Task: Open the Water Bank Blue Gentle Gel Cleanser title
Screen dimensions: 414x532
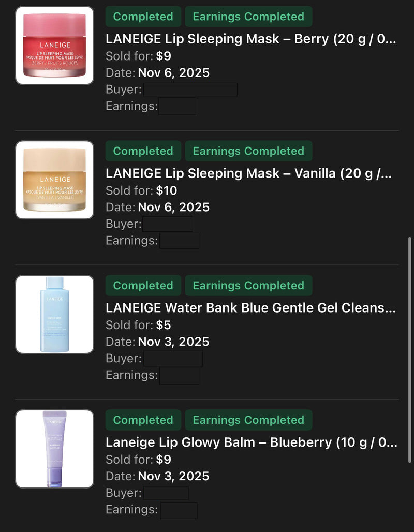Action: 250,308
